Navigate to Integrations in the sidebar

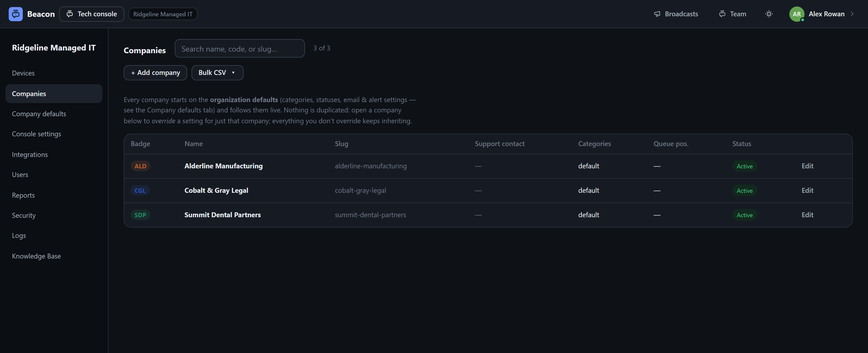[x=54, y=154]
